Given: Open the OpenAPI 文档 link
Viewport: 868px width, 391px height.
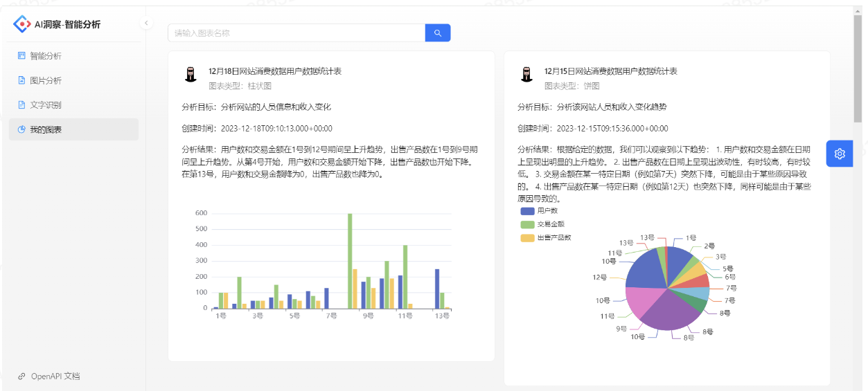Looking at the screenshot, I should (x=55, y=376).
